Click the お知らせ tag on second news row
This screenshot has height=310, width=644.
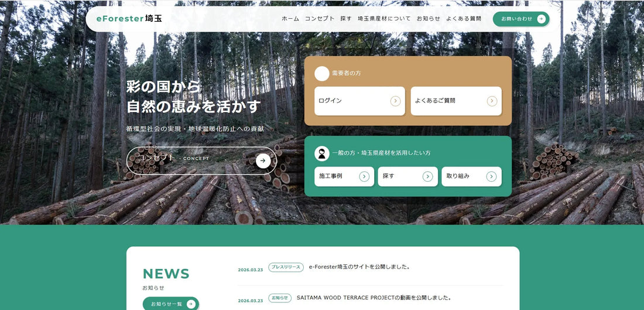[280, 298]
